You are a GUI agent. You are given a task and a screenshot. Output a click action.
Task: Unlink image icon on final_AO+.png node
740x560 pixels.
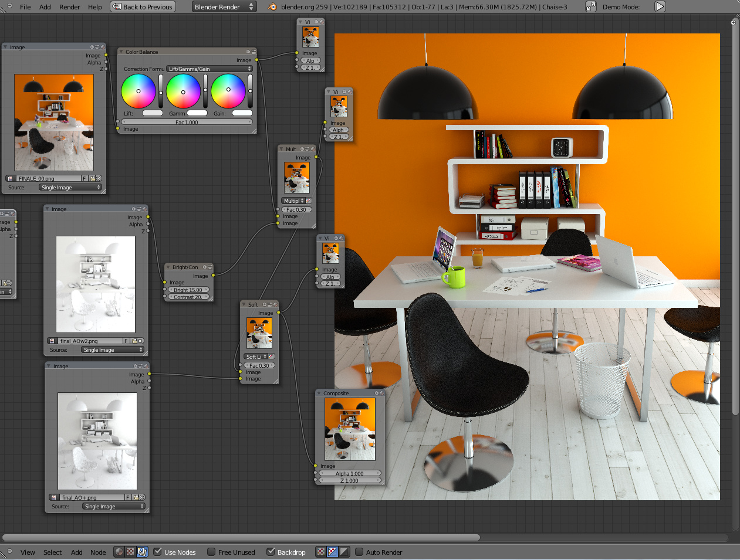(x=141, y=497)
